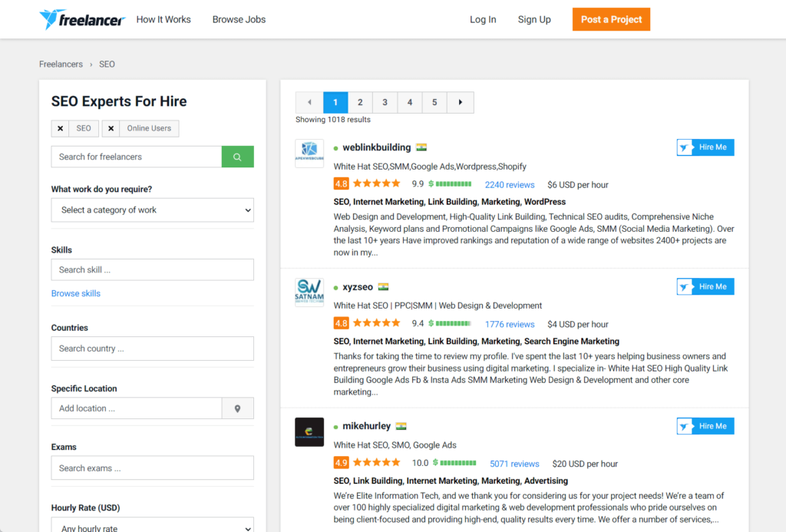Open the Browse skills link

76,293
